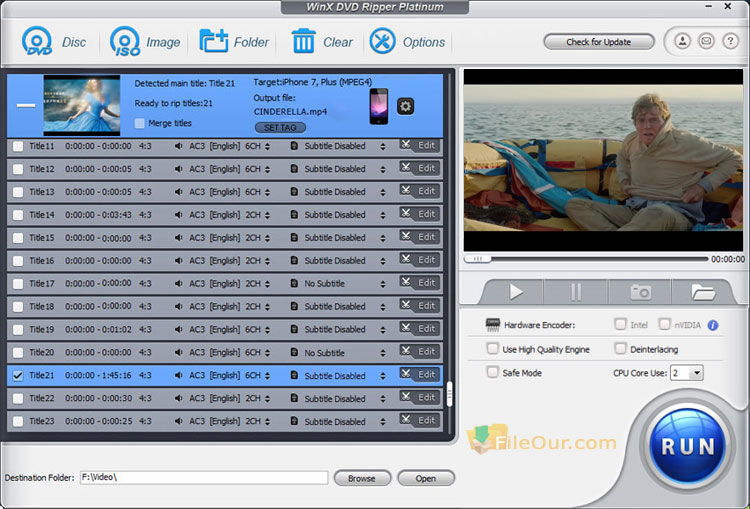Check the Title11 checkbox
Viewport: 750px width, 509px height.
coord(18,146)
